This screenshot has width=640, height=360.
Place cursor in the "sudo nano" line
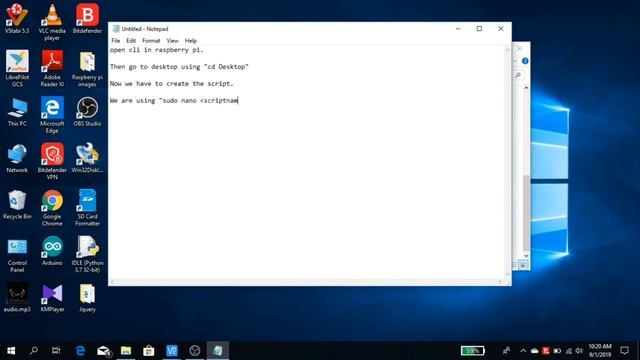(174, 100)
